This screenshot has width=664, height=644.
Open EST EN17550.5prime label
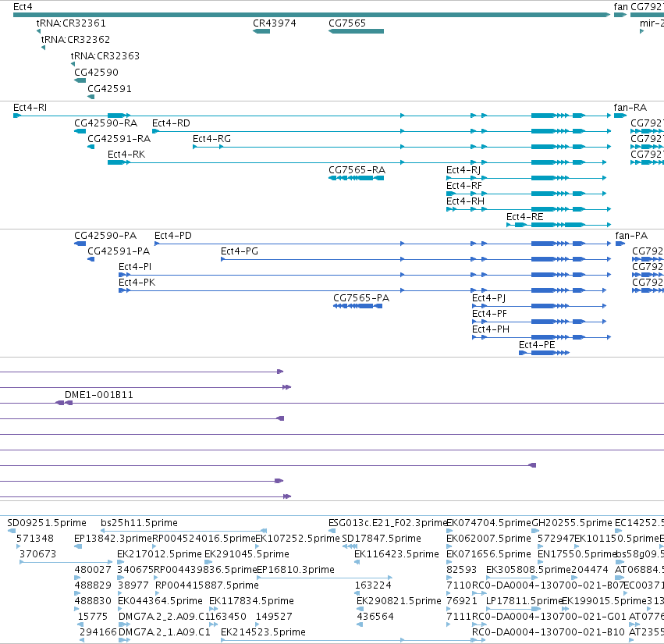(577, 554)
